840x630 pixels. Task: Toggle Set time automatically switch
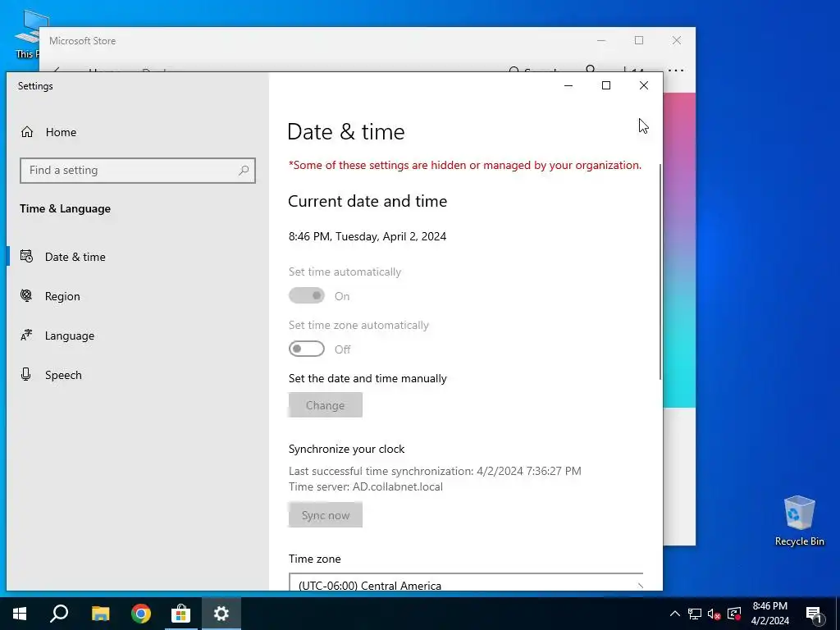[x=307, y=295]
